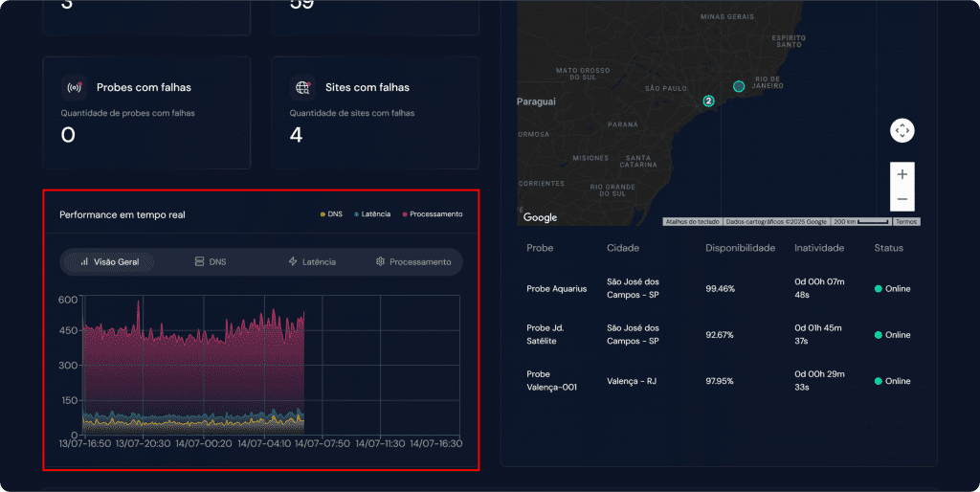The height and width of the screenshot is (492, 980).
Task: Click Sites com falhas count 4
Action: [x=297, y=135]
